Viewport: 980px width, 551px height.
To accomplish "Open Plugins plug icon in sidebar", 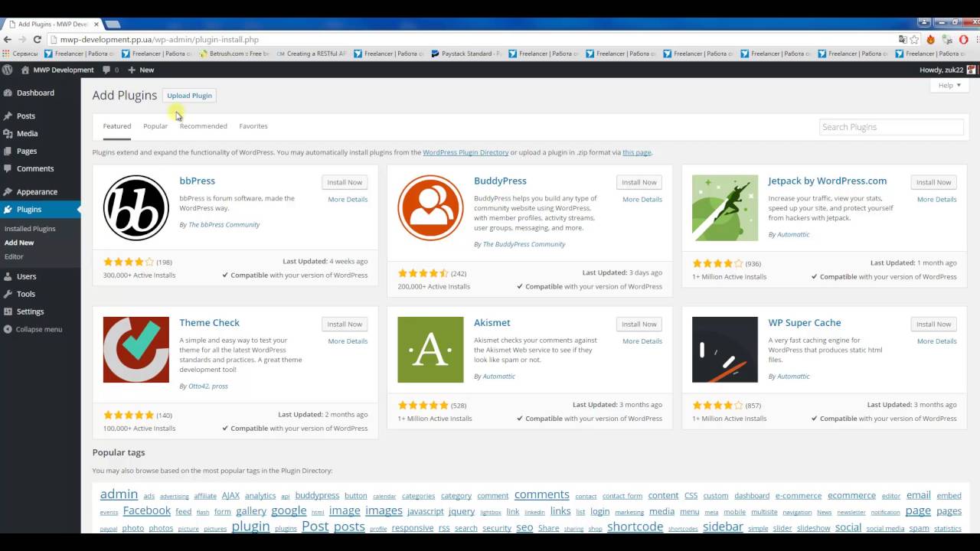I will coord(8,210).
